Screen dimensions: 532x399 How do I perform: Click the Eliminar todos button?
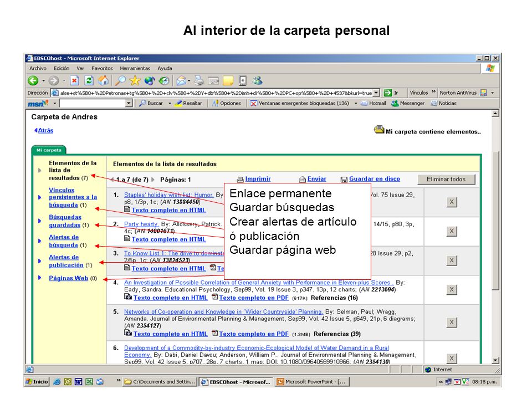446,179
